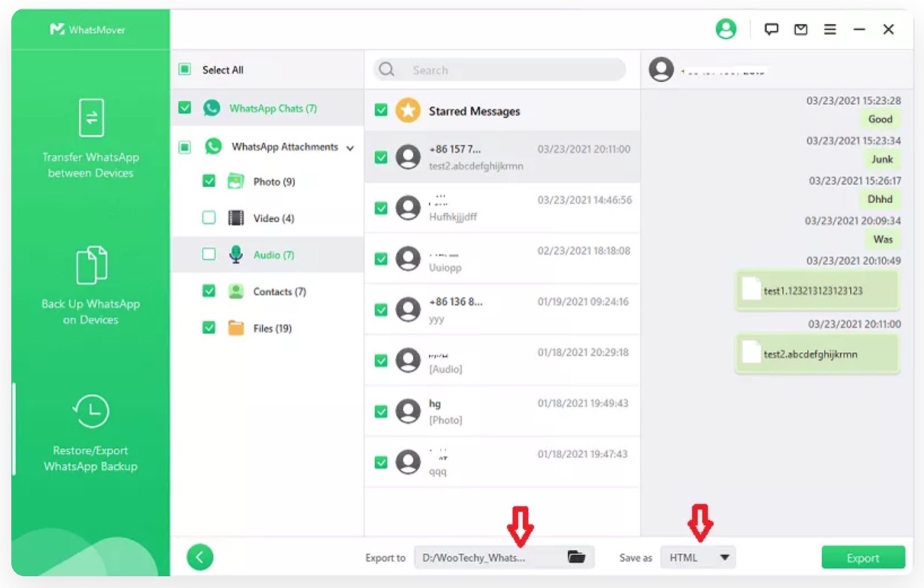Toggle the Select All checkbox

[x=185, y=70]
